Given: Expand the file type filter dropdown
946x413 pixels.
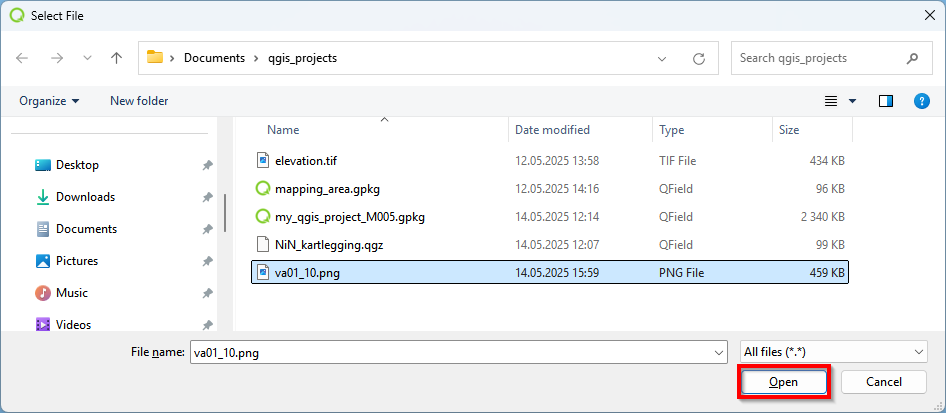Looking at the screenshot, I should click(833, 352).
